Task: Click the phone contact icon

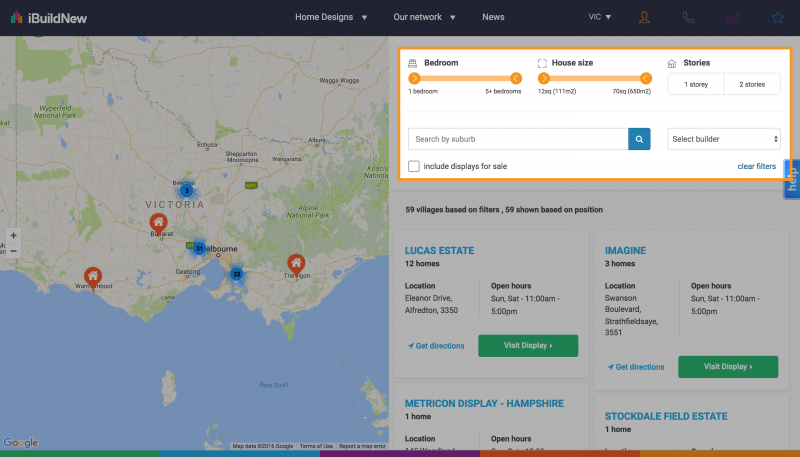Action: pyautogui.click(x=689, y=17)
